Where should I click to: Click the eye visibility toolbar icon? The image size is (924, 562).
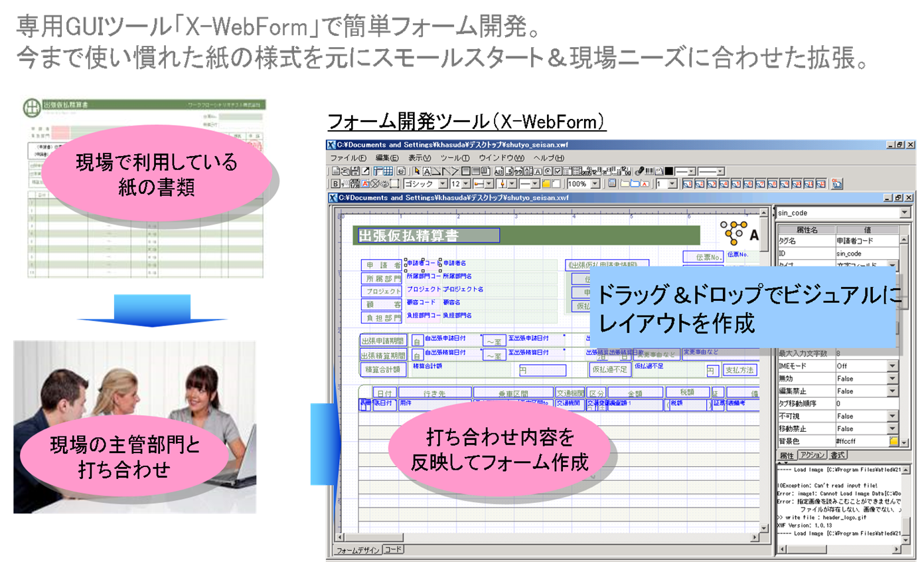[x=384, y=184]
